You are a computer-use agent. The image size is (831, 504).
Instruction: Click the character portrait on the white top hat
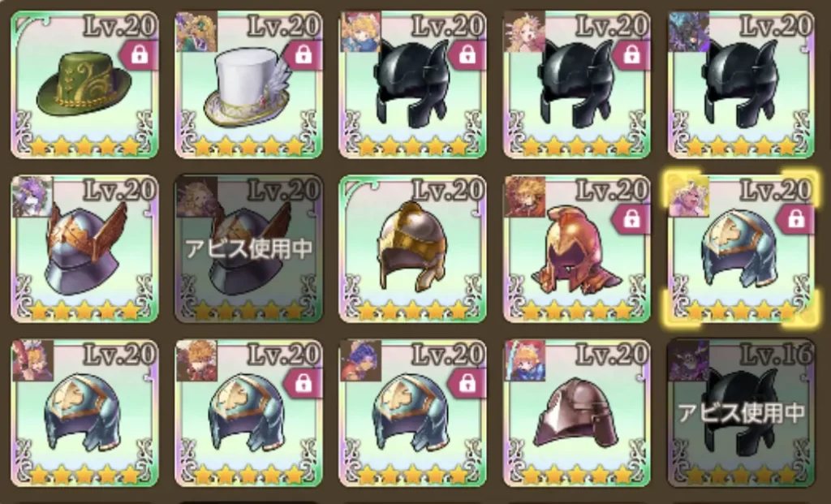[196, 32]
